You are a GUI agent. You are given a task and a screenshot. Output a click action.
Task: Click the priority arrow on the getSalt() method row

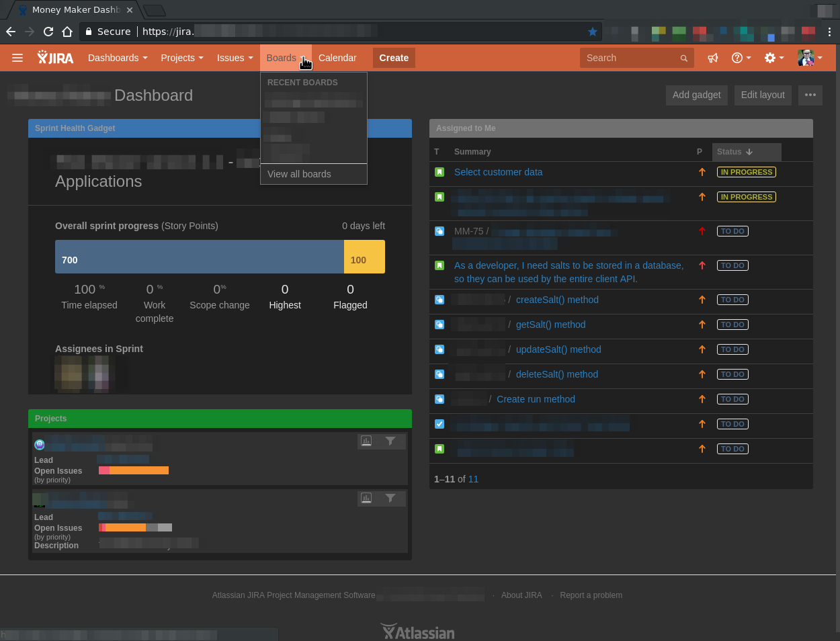point(702,325)
